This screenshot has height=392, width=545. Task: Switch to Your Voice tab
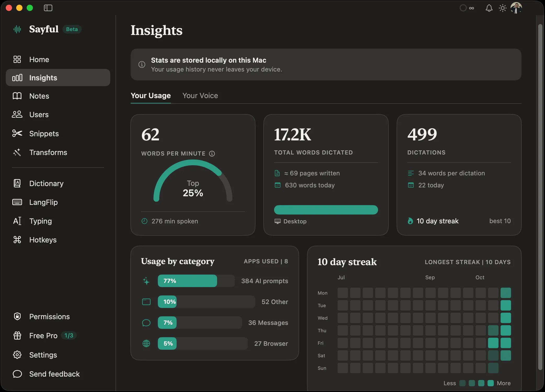click(x=200, y=96)
